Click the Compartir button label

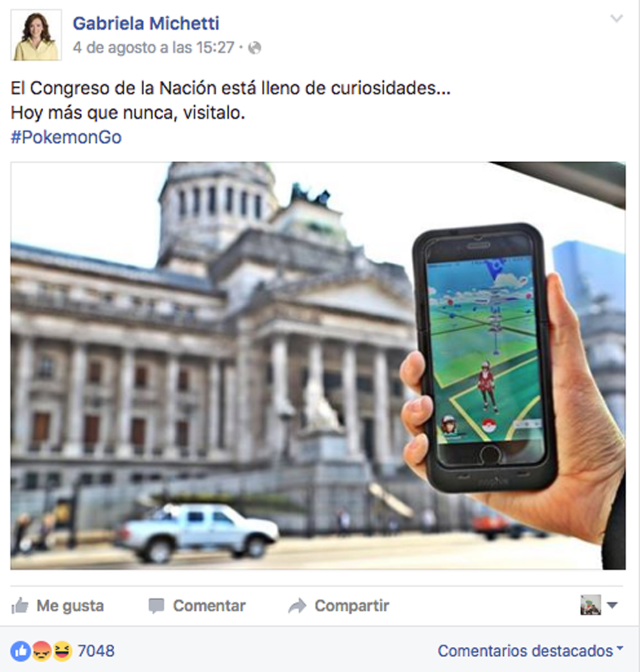tap(352, 605)
